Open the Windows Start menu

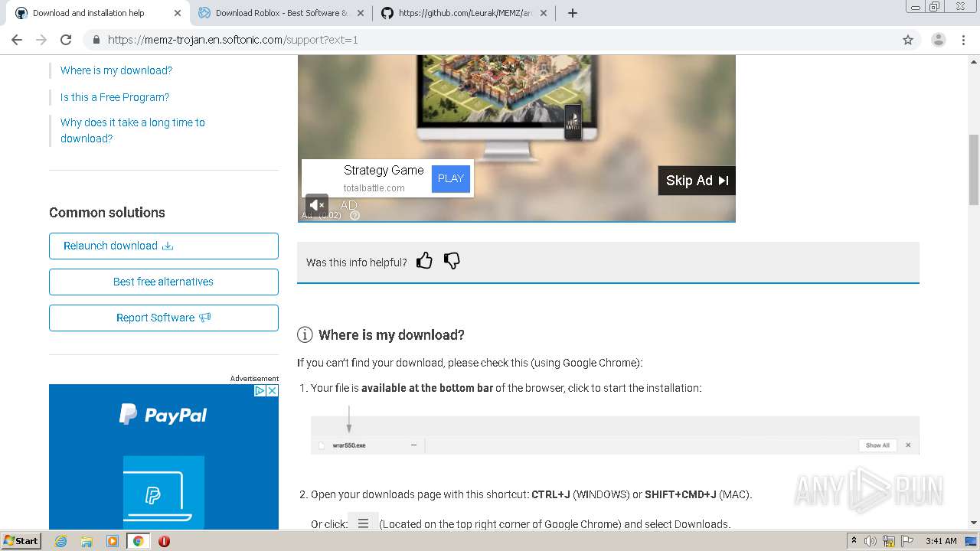(x=21, y=540)
